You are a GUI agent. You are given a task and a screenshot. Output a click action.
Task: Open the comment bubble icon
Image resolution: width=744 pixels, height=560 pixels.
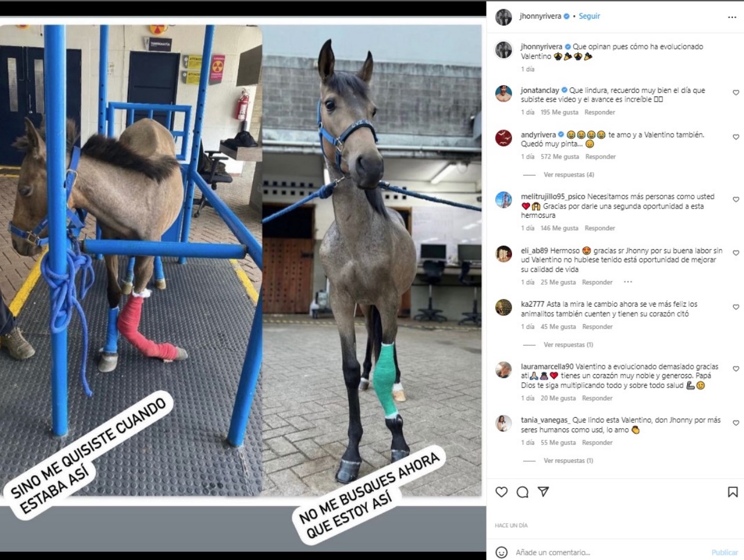[x=523, y=492]
